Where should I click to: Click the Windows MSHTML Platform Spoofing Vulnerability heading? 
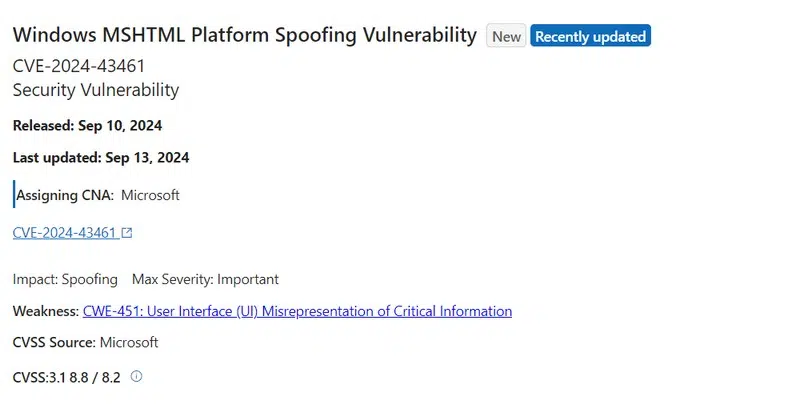pos(244,35)
